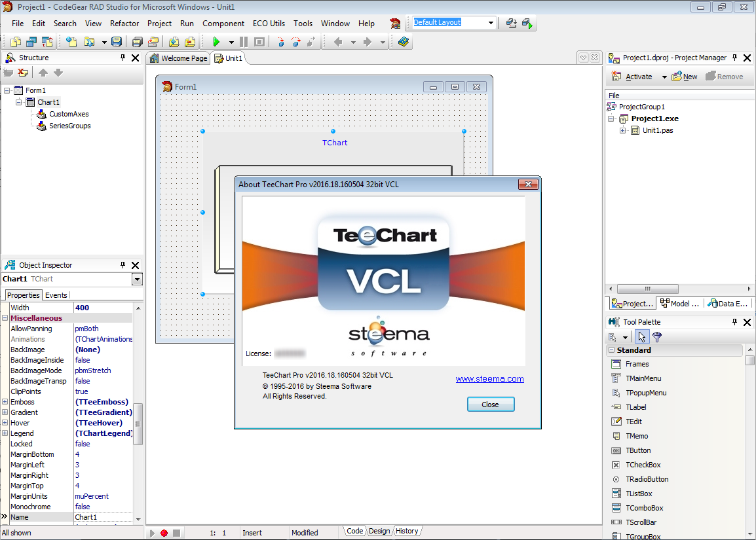This screenshot has width=756, height=540.
Task: Open the Run button dropdown arrow
Action: pyautogui.click(x=231, y=42)
